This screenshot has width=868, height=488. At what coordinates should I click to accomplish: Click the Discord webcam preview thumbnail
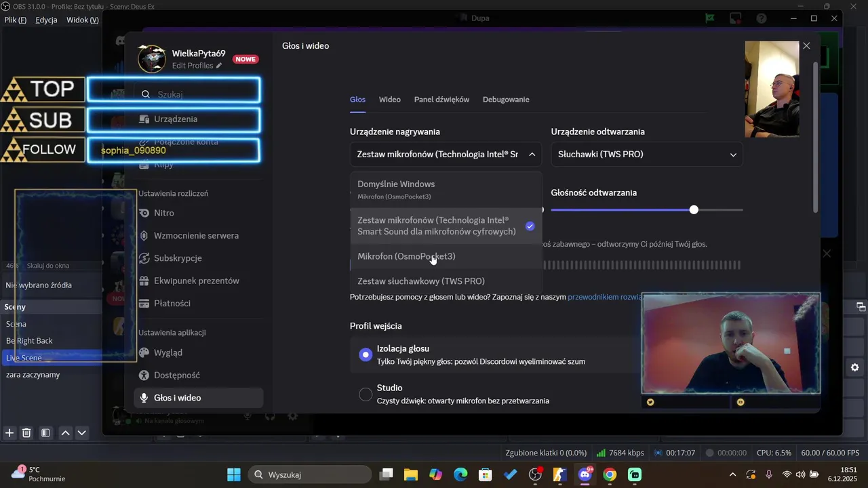point(772,89)
